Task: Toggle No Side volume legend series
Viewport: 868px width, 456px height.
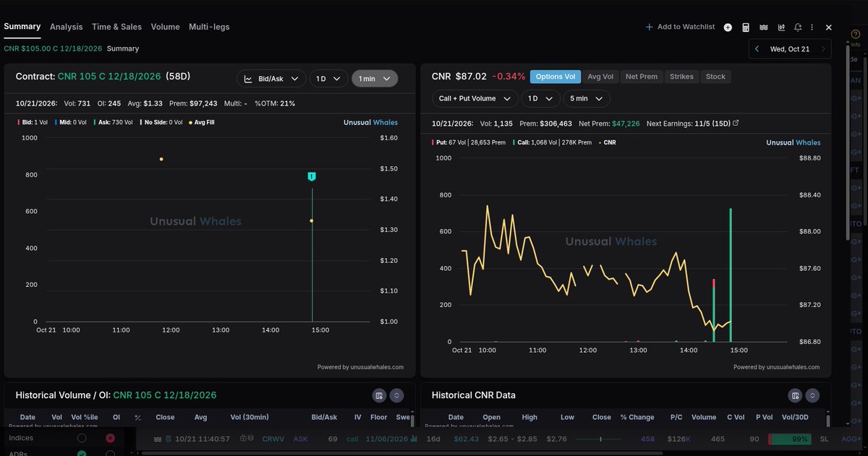Action: pyautogui.click(x=160, y=123)
